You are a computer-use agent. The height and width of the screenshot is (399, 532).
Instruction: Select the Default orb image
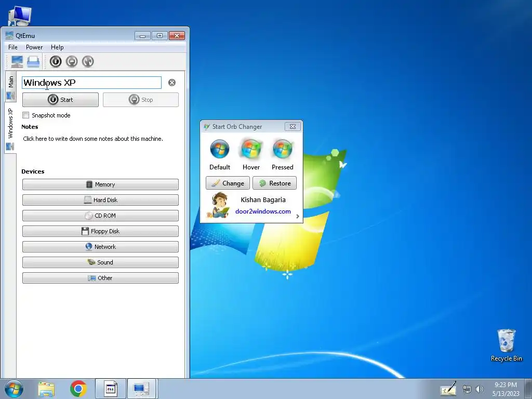[x=220, y=149]
